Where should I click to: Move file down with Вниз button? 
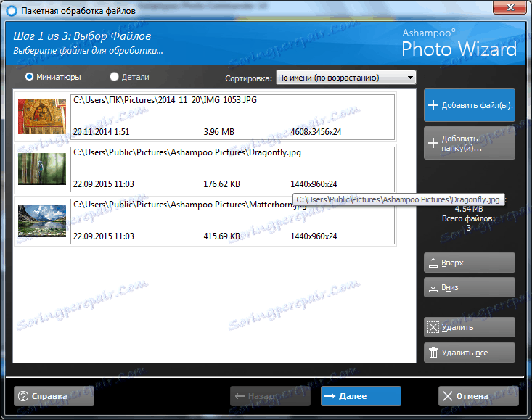point(470,287)
